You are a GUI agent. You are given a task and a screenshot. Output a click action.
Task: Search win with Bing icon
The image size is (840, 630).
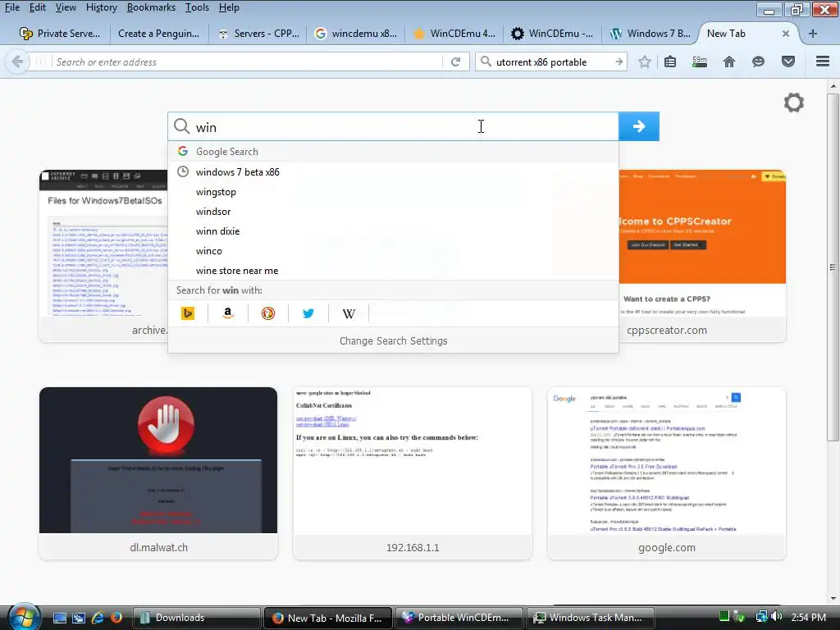point(188,313)
